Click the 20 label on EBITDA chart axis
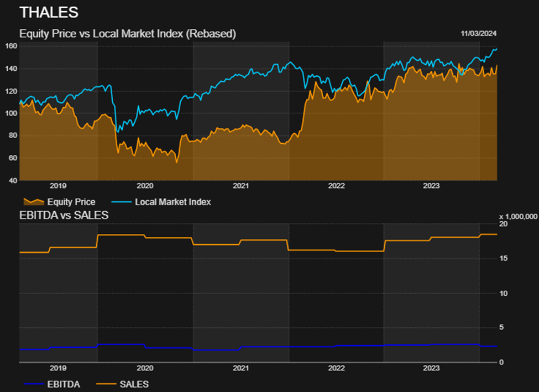The height and width of the screenshot is (392, 539). [503, 224]
